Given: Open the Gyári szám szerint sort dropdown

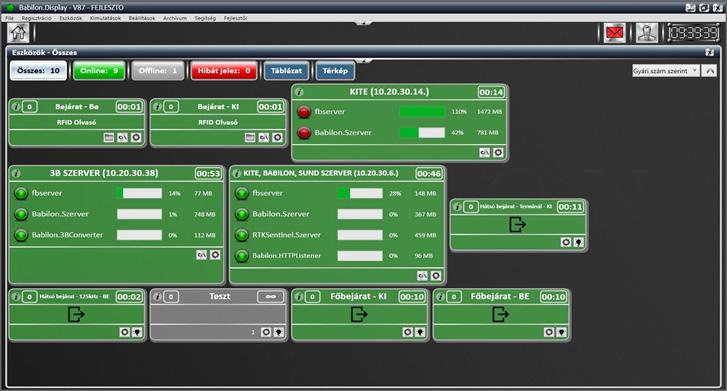Looking at the screenshot, I should tap(666, 71).
